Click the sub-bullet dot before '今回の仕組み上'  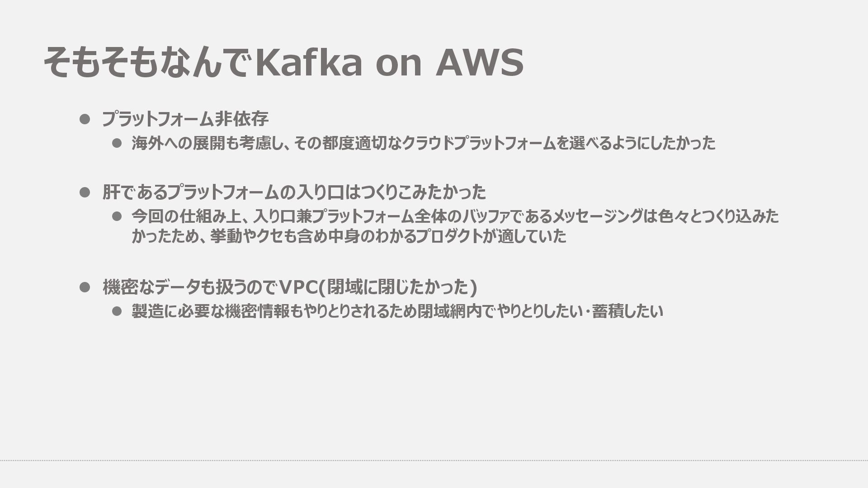point(117,216)
